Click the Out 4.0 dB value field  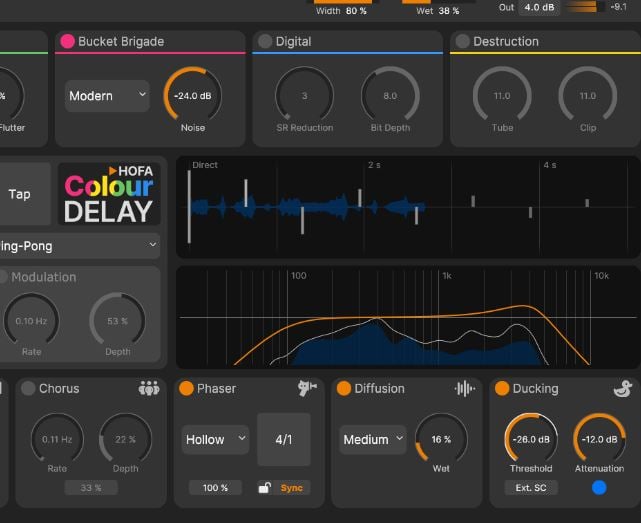pos(539,7)
